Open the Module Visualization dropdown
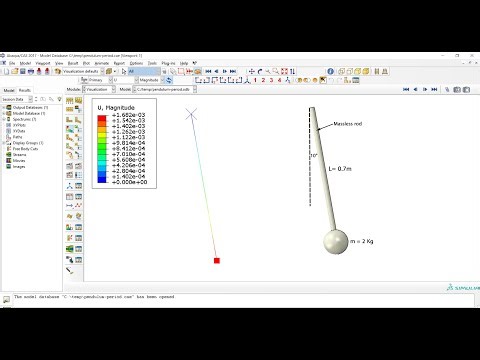The image size is (480, 360). [114, 89]
